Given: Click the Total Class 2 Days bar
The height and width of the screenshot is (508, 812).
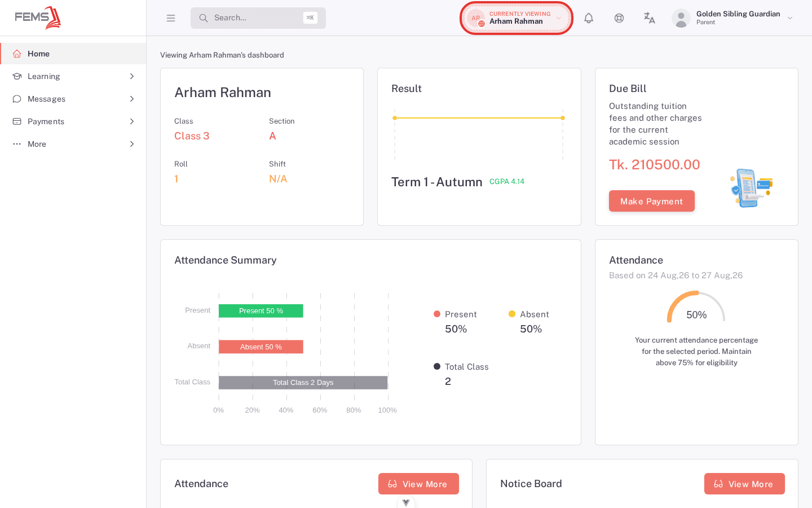Looking at the screenshot, I should pyautogui.click(x=303, y=383).
